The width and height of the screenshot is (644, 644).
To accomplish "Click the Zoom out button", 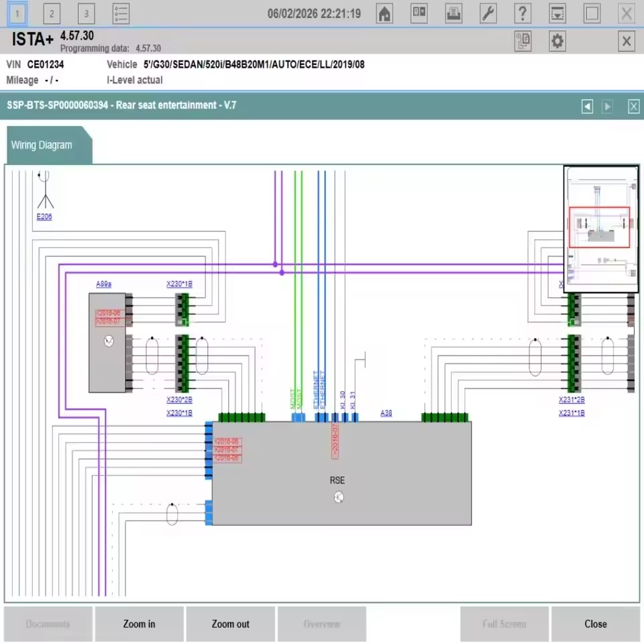I will click(230, 624).
